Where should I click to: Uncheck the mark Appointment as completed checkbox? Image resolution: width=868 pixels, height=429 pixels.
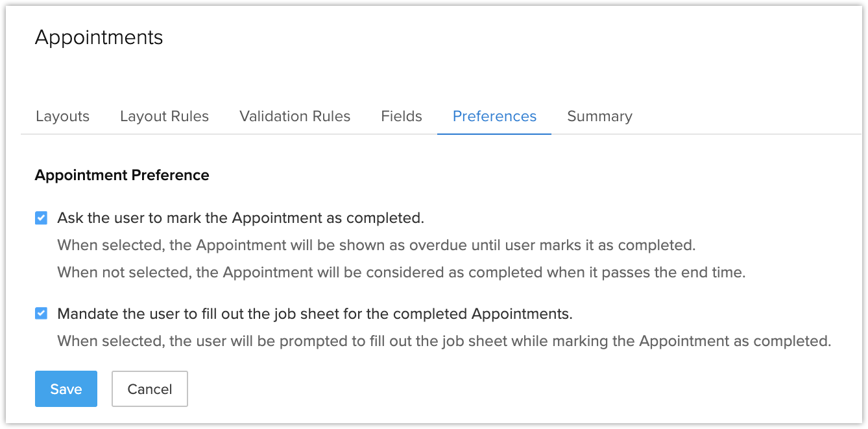(41, 218)
